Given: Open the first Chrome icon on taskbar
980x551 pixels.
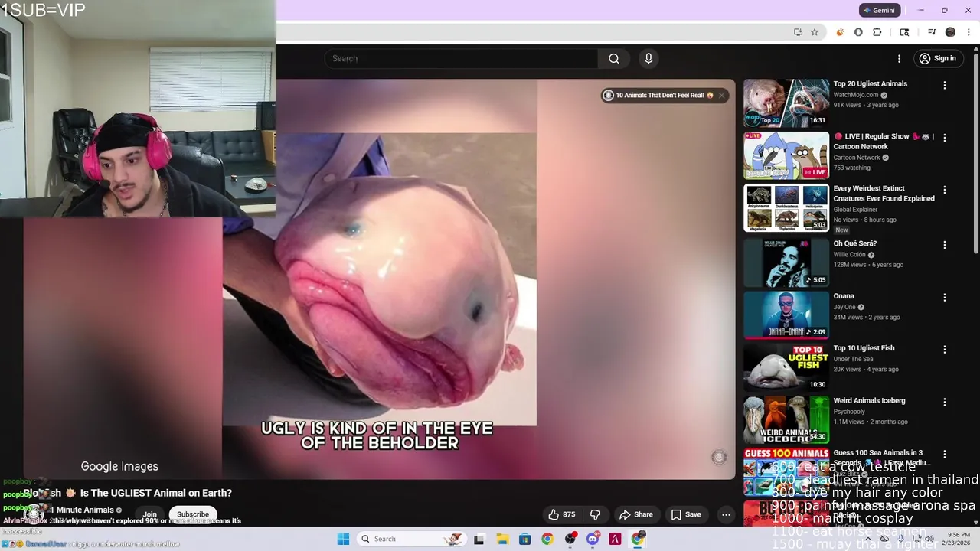Looking at the screenshot, I should 547,539.
